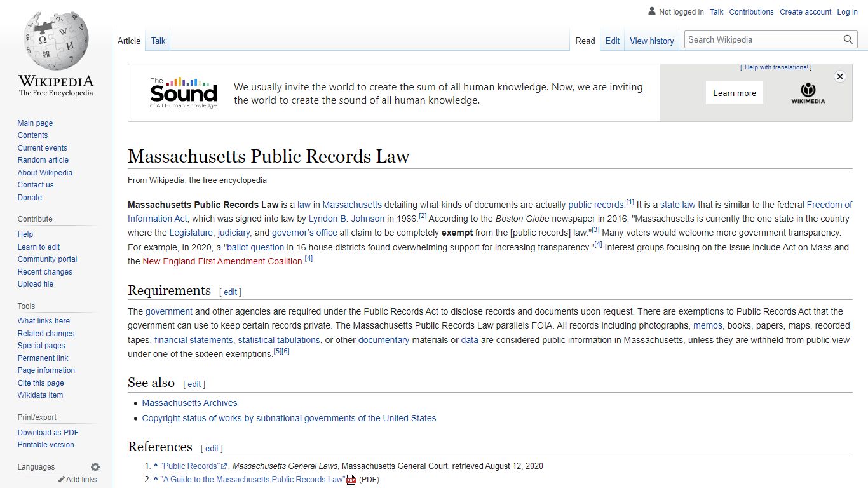The height and width of the screenshot is (488, 868).
Task: Edit the References section
Action: 212,449
